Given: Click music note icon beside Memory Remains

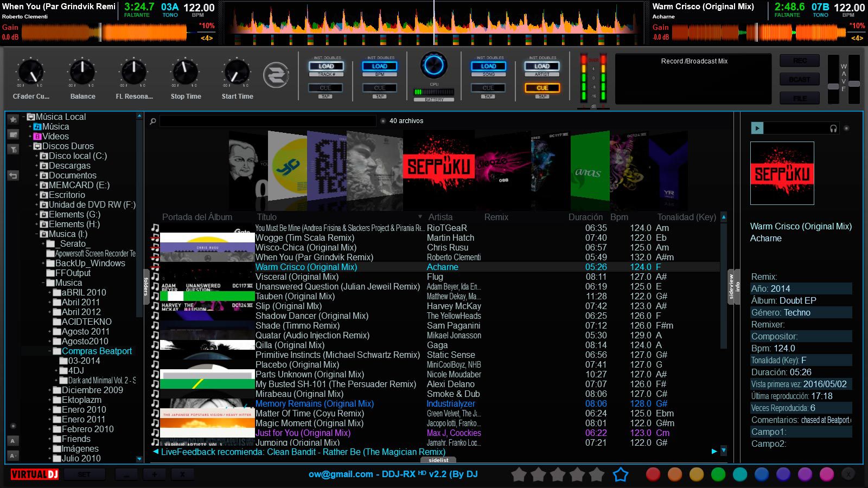Looking at the screenshot, I should pos(155,403).
